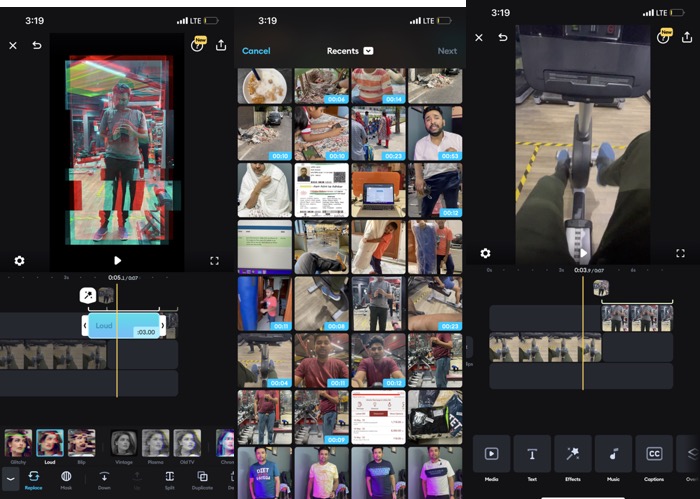Open settings gear in right editor preview
700x499 pixels.
485,254
